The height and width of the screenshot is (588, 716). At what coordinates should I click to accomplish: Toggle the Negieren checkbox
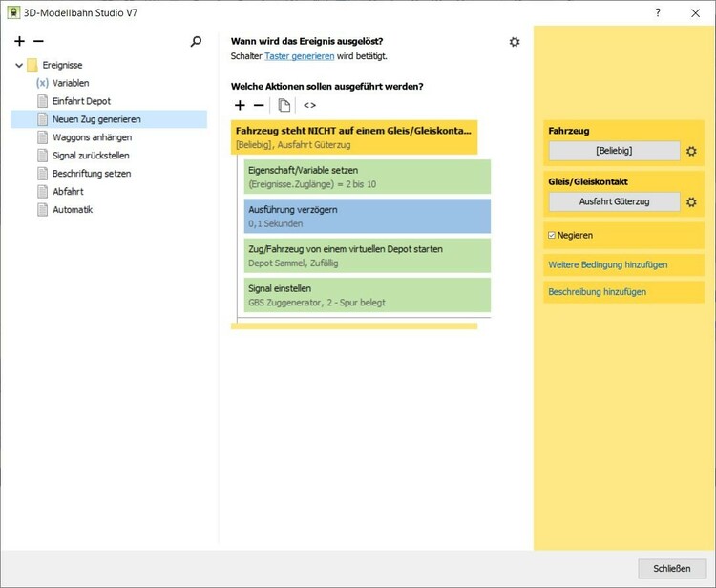[x=552, y=235]
